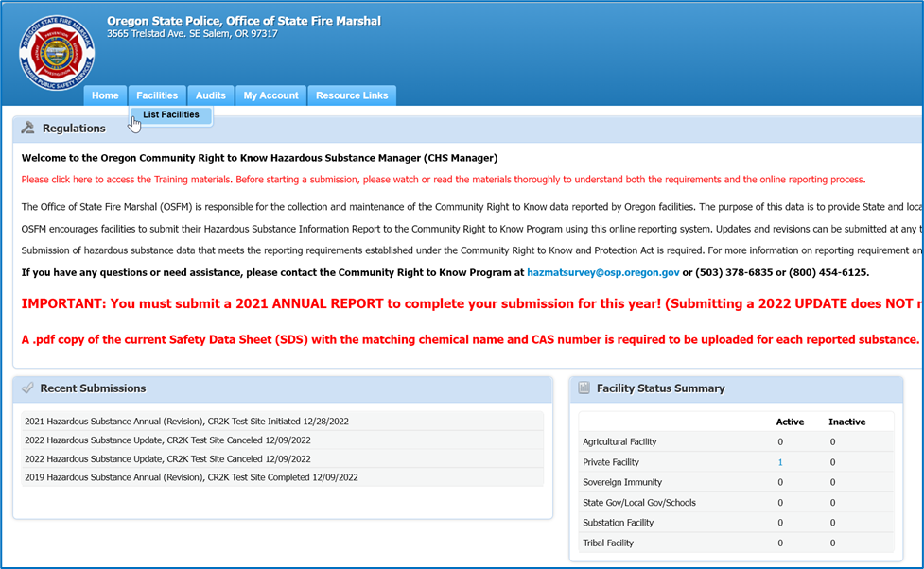Select the Agricultural Facility row label
Image resolution: width=924 pixels, height=569 pixels.
619,441
